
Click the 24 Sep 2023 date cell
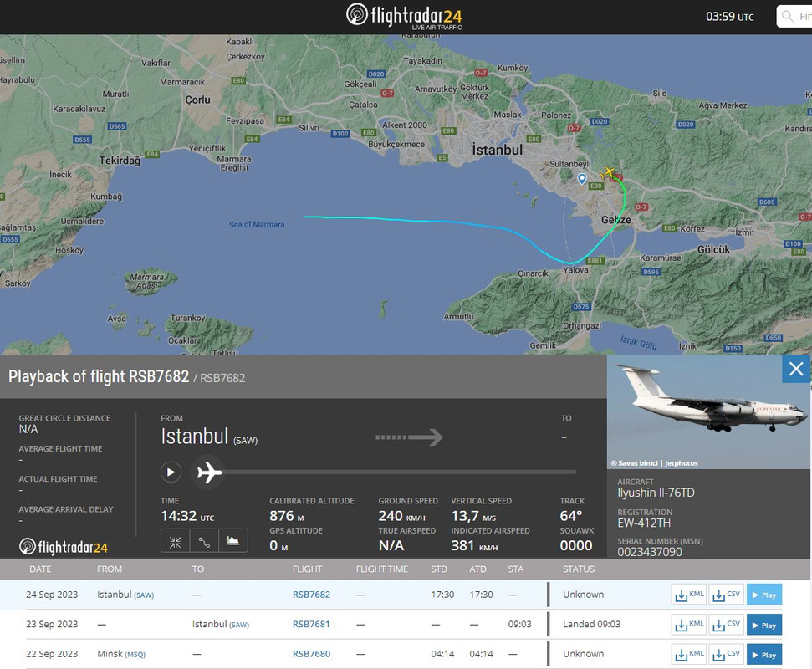click(52, 595)
